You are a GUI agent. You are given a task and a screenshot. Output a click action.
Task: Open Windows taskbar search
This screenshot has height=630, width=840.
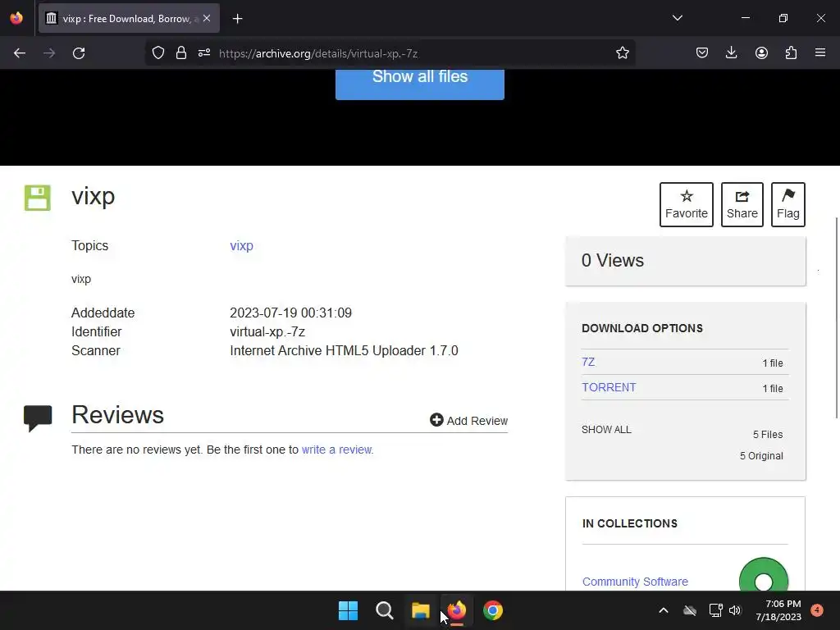[384, 610]
